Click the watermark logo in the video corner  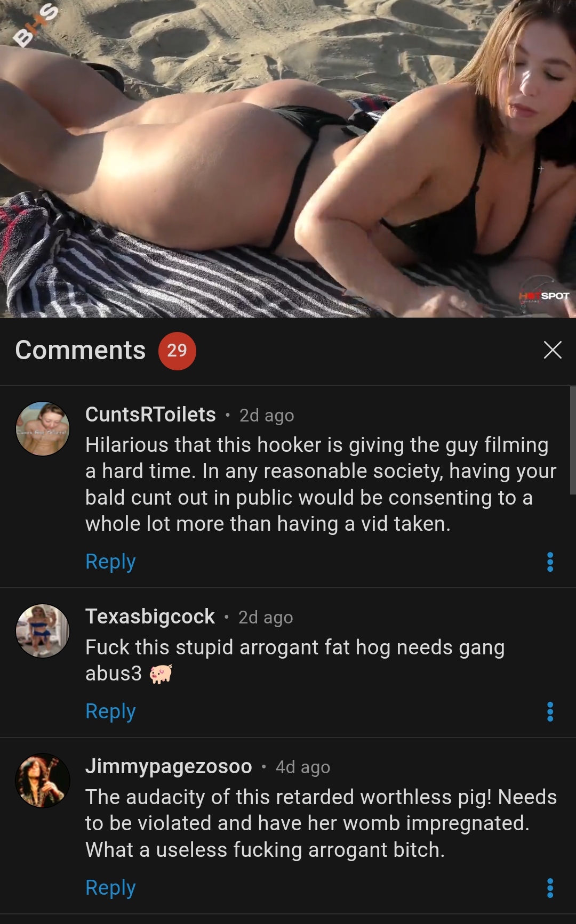35,25
